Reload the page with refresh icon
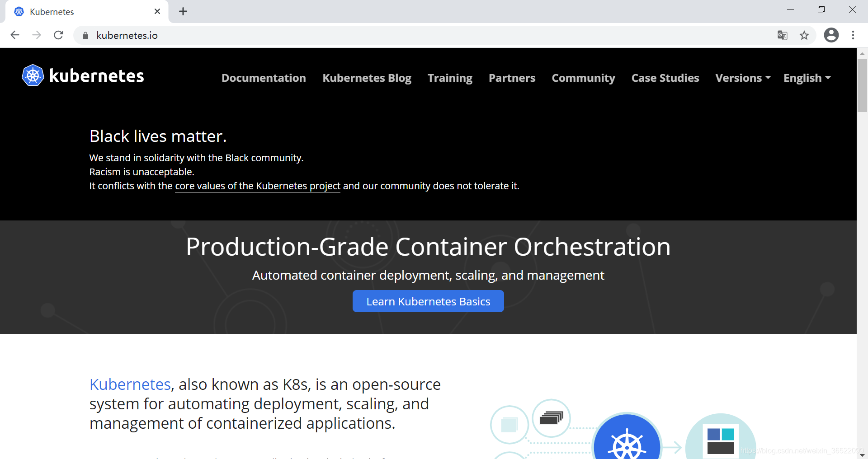 (58, 35)
